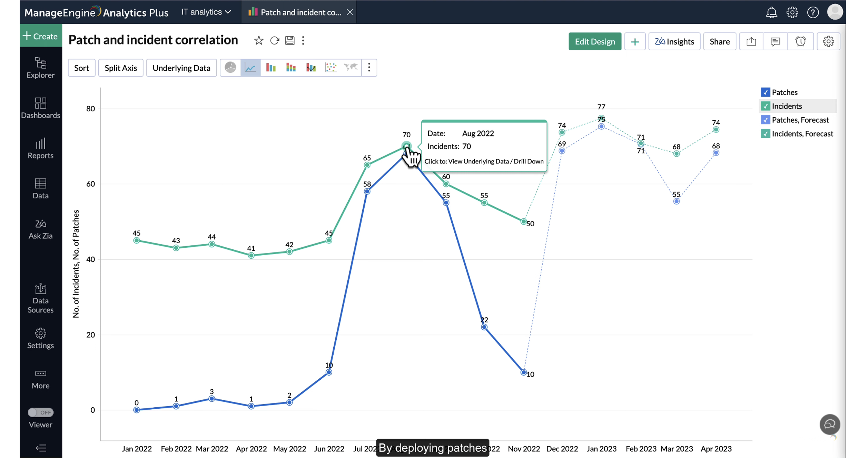Choose the geo map chart icon

351,68
